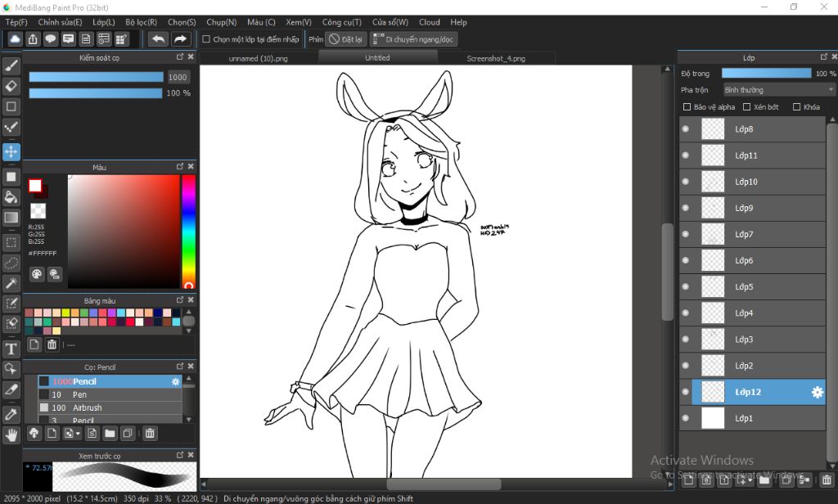Add a new color to Bảng màu palette
Screen dimensions: 838x504
pos(34,344)
